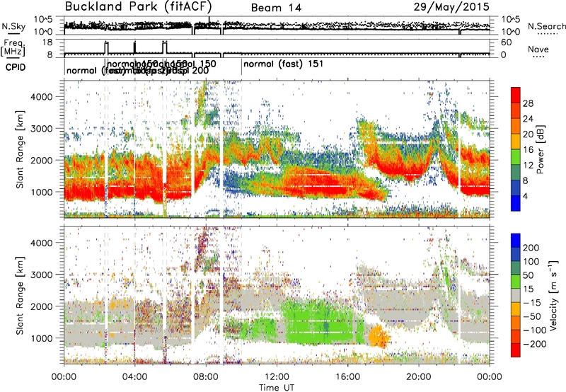Select the gray segment of the Velocity color bar
Image resolution: width=566 pixels, height=392 pixels.
point(516,295)
